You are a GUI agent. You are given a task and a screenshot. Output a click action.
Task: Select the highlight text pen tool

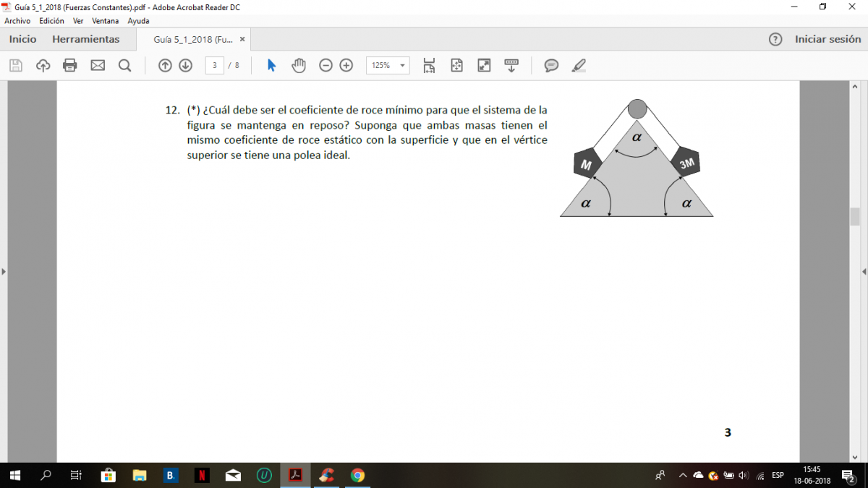click(578, 66)
